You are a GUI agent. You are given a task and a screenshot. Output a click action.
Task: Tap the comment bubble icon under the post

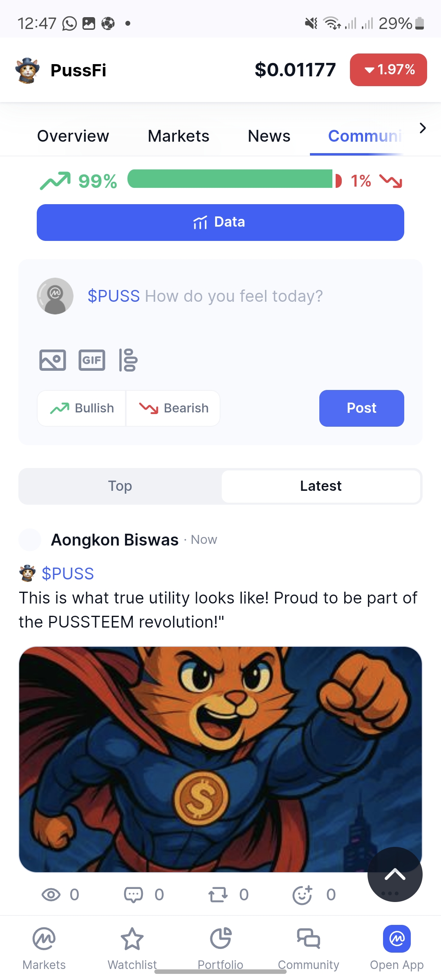coord(134,895)
